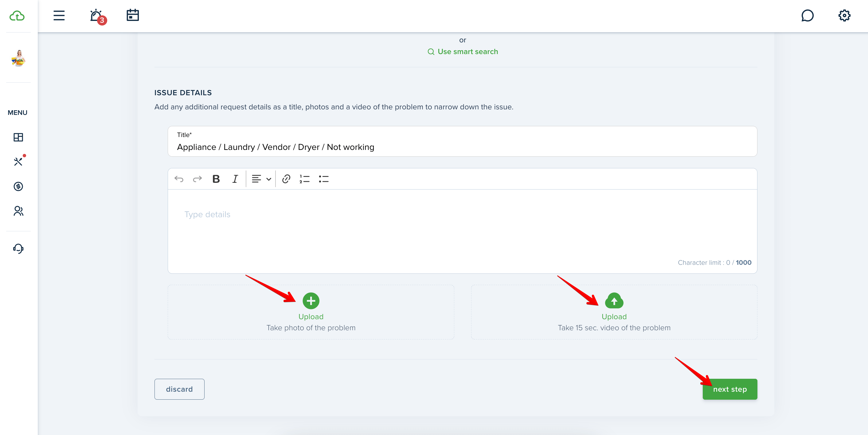The width and height of the screenshot is (868, 435).
Task: Click Use smart search link
Action: pyautogui.click(x=463, y=52)
